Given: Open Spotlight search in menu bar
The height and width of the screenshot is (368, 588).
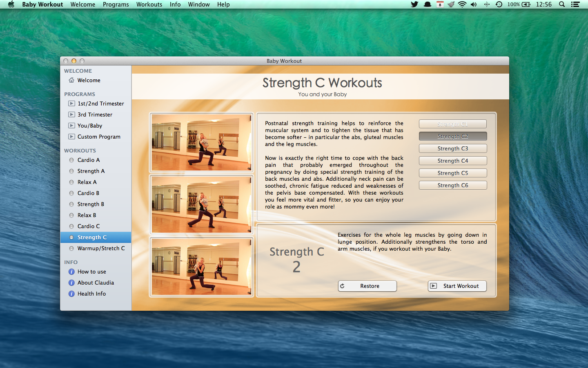Looking at the screenshot, I should click(x=562, y=4).
